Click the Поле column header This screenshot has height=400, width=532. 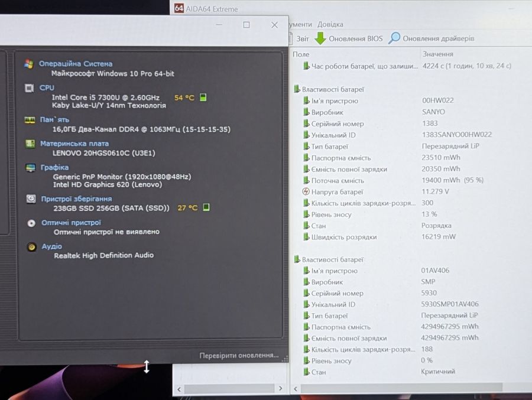point(301,54)
